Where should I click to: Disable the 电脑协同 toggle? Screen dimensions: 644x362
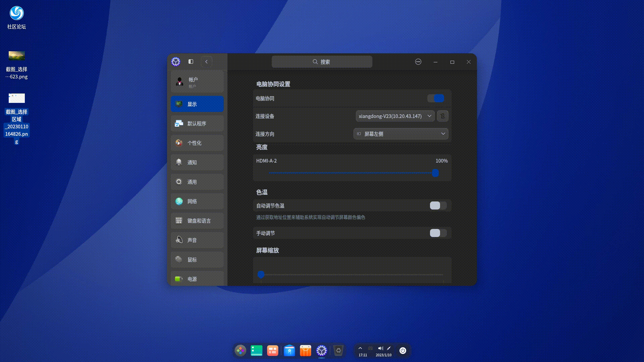click(x=436, y=98)
